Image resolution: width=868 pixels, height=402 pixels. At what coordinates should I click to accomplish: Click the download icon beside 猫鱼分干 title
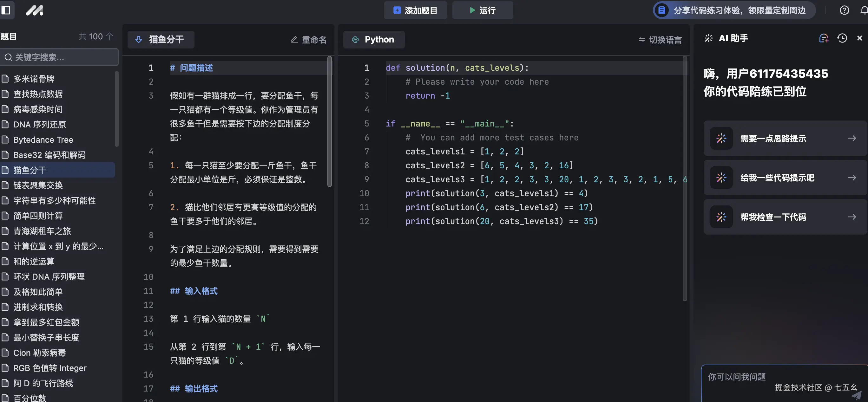pyautogui.click(x=139, y=39)
